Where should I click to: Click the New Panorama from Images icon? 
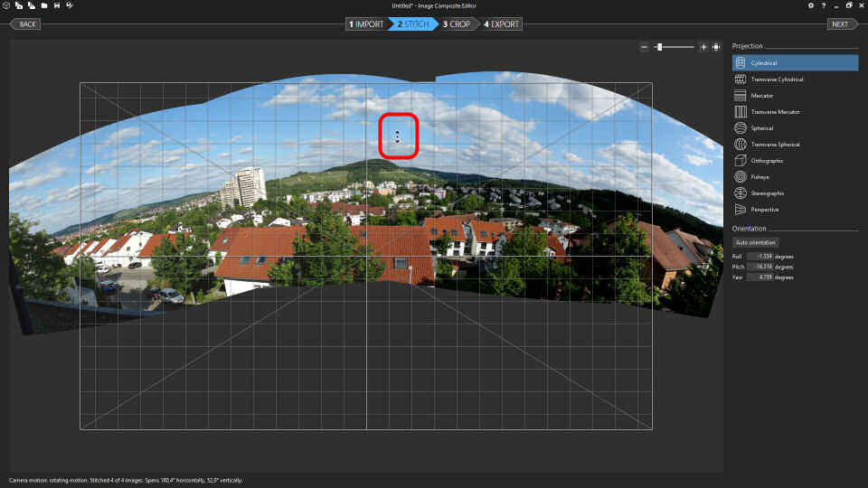point(19,5)
